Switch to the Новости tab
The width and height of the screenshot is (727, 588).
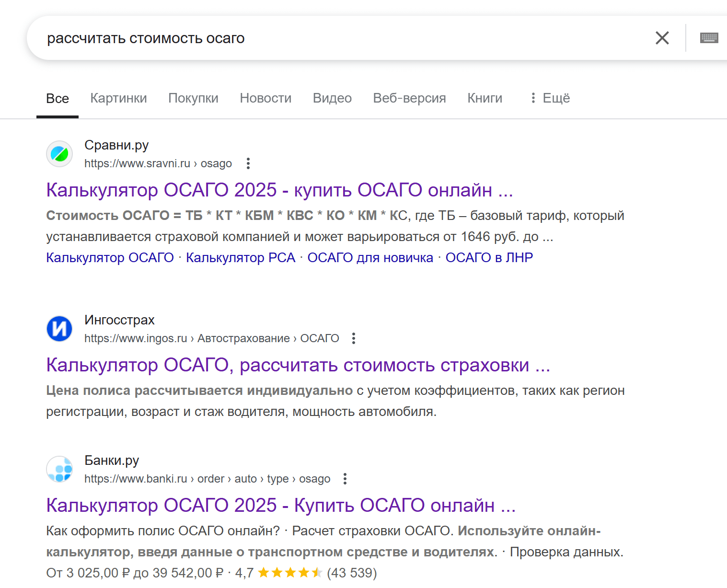(x=265, y=98)
